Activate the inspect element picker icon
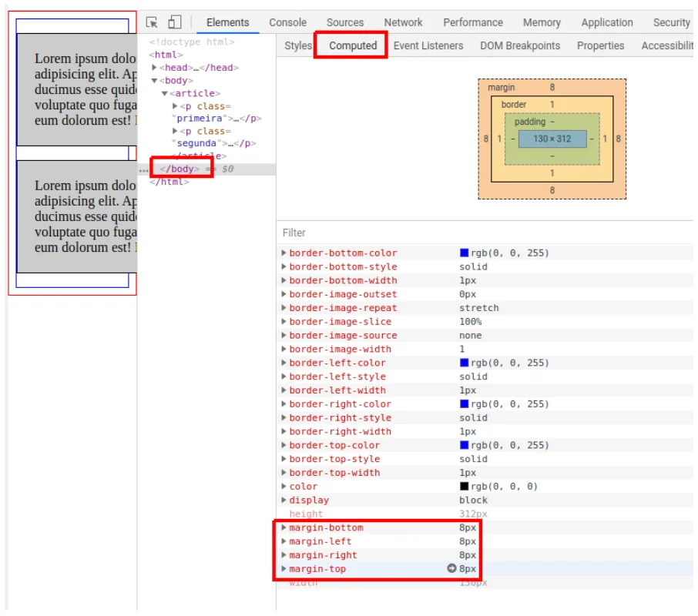This screenshot has width=698, height=616. coord(152,22)
